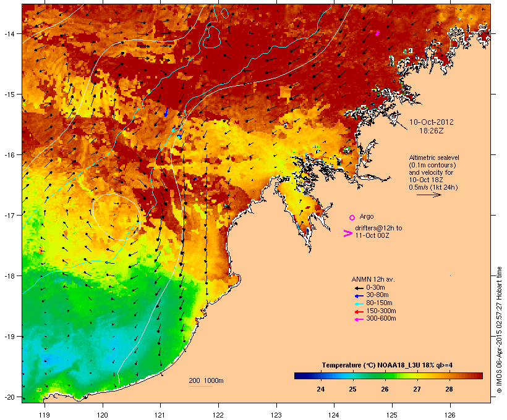Click the colorbar value 24
The width and height of the screenshot is (507, 420).
click(320, 389)
